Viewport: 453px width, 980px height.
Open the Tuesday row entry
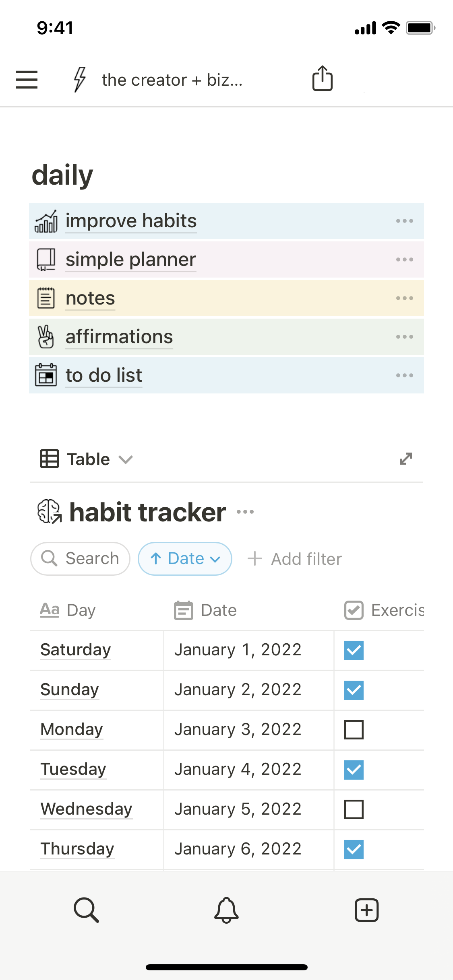[73, 769]
